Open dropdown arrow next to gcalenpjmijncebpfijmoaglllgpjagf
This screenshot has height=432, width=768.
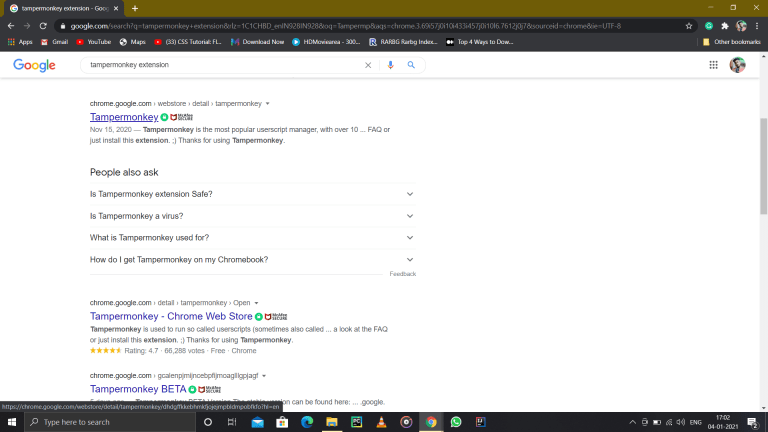pos(264,376)
